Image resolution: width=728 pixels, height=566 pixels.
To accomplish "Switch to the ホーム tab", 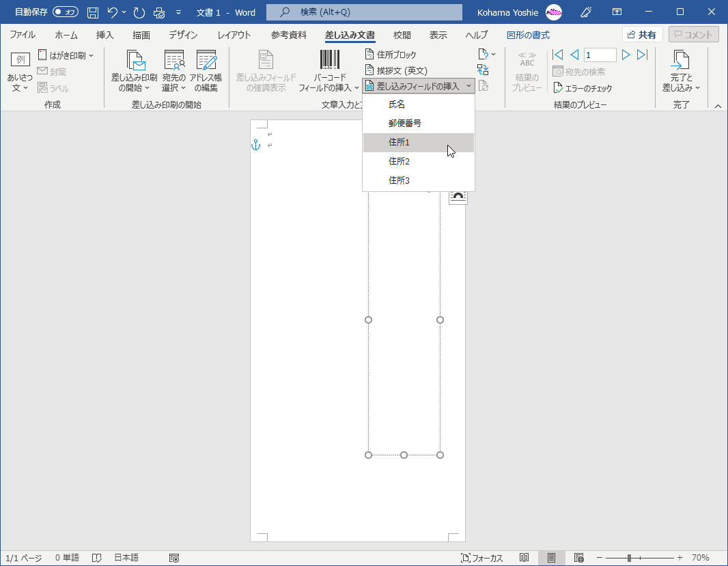I will pos(66,35).
